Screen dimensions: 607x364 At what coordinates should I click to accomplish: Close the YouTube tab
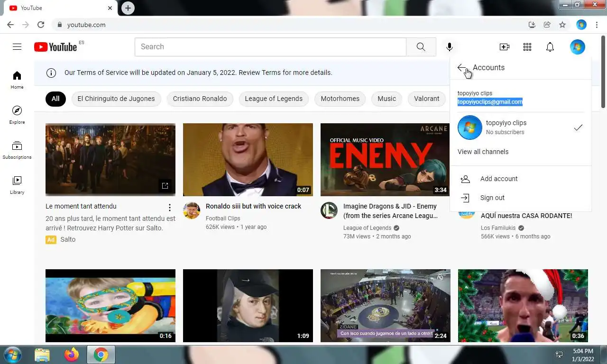tap(110, 8)
